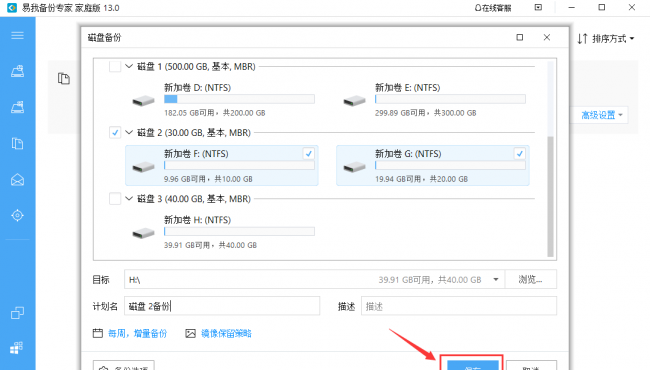This screenshot has height=370, width=650.
Task: Click the Browse button for target
Action: pos(531,280)
